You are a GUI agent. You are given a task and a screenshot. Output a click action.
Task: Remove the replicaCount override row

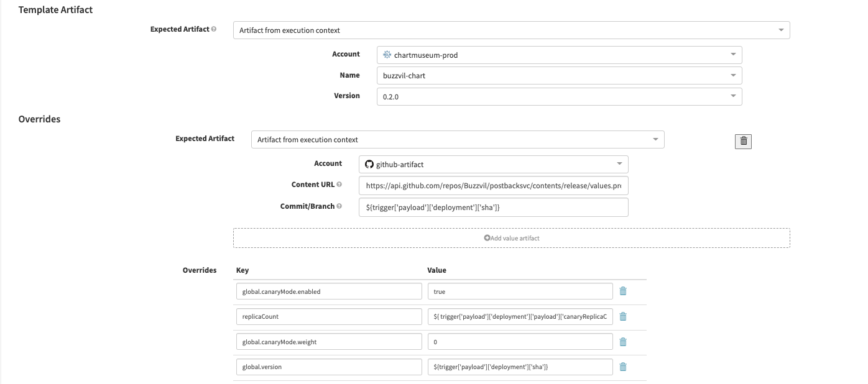coord(623,316)
